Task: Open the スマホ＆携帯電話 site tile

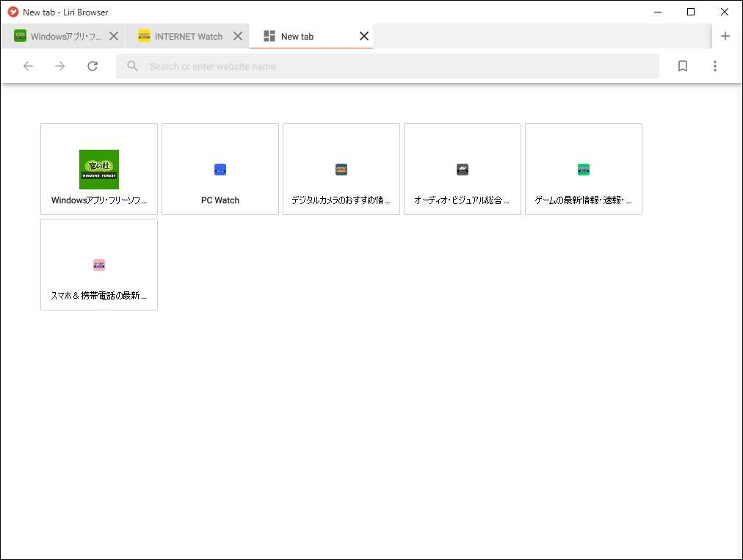Action: click(x=99, y=264)
